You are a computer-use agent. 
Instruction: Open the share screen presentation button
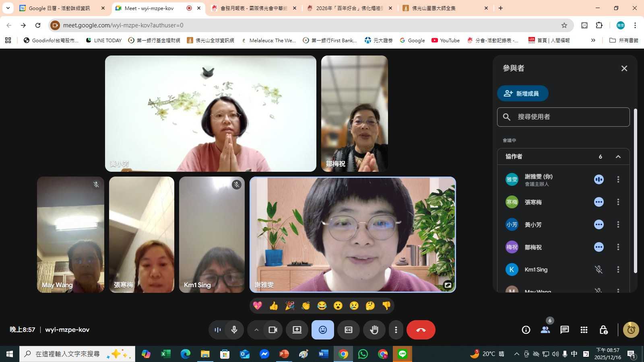[x=297, y=330]
